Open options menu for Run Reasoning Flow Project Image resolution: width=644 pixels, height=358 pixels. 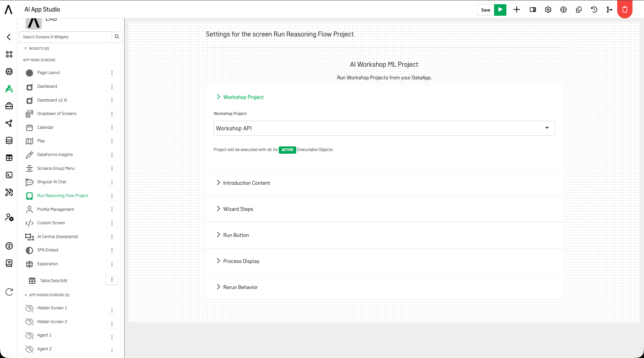pos(112,196)
